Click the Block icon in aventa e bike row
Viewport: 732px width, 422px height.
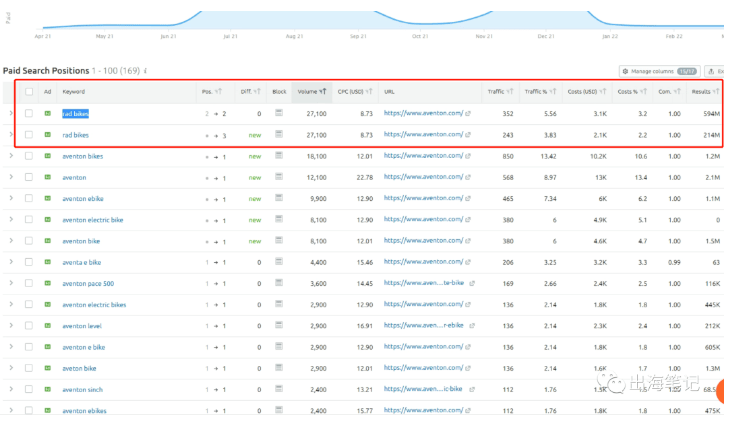tap(279, 262)
